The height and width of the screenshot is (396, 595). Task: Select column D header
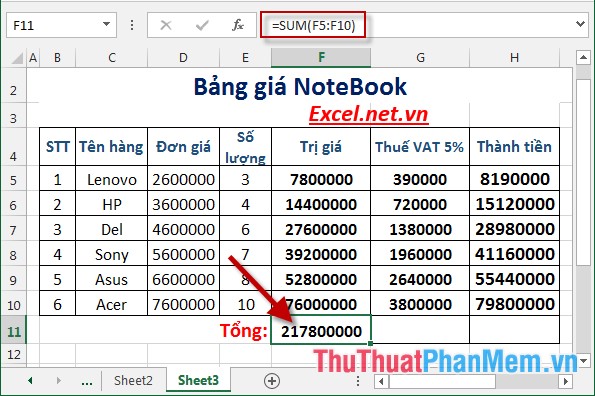coord(183,58)
